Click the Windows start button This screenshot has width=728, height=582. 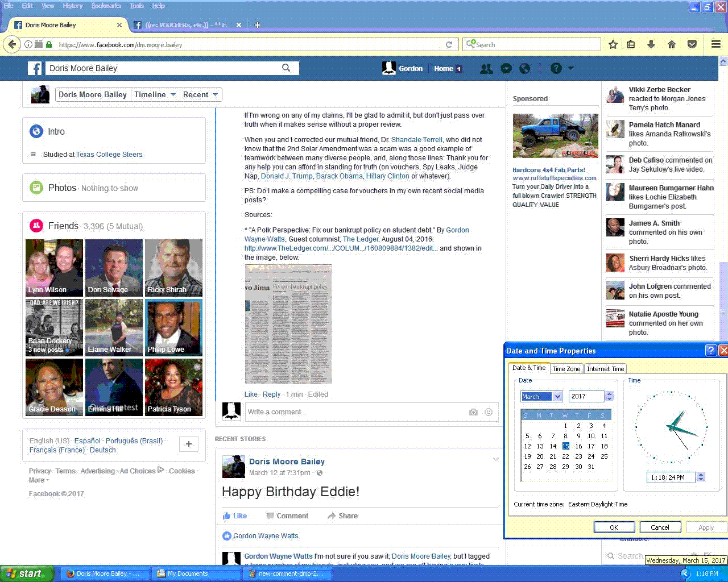(26, 573)
